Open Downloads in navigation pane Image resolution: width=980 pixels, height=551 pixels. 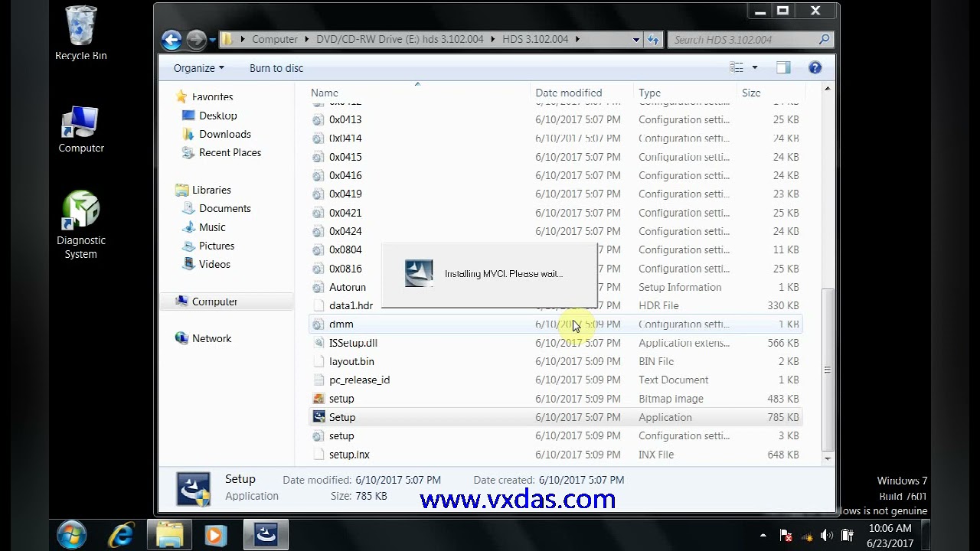pyautogui.click(x=224, y=134)
